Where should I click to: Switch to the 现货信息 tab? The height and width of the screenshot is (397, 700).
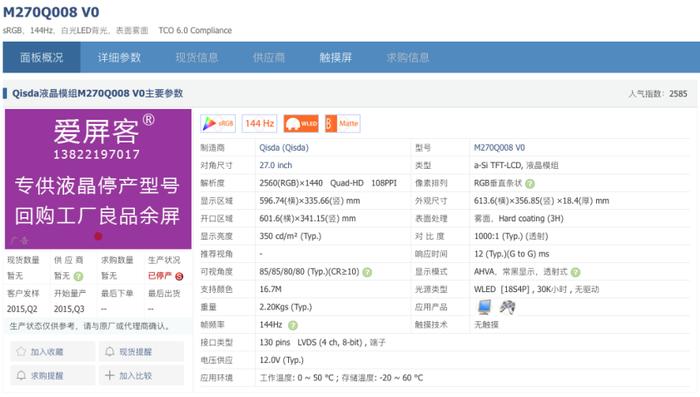click(197, 58)
